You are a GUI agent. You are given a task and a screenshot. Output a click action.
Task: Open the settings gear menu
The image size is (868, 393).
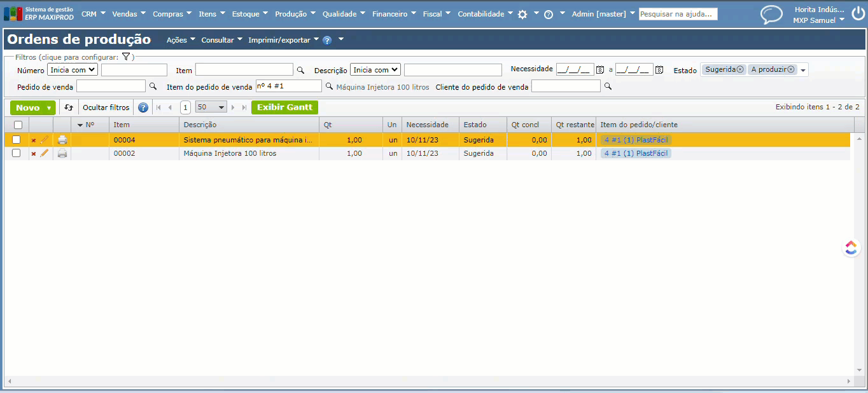[522, 14]
